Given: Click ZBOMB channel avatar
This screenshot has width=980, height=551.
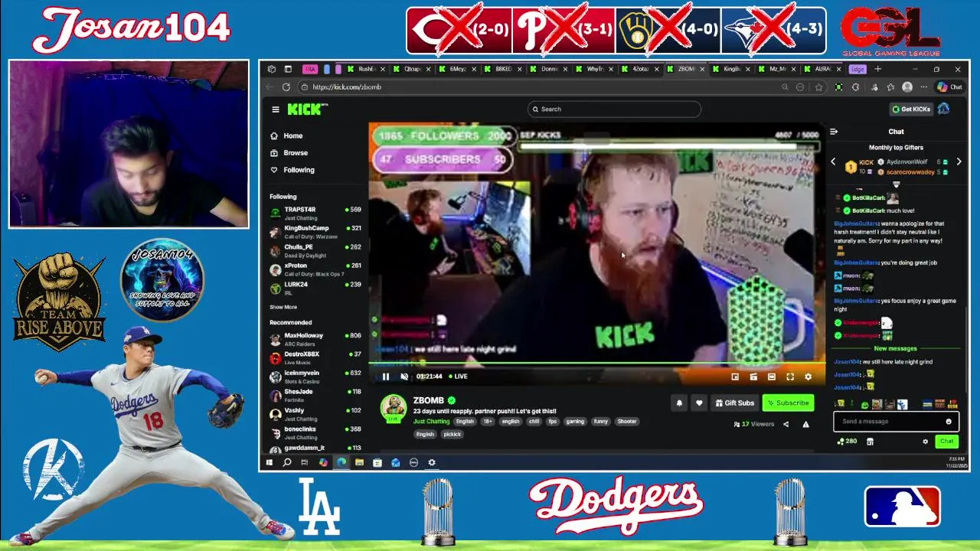Looking at the screenshot, I should [x=394, y=408].
